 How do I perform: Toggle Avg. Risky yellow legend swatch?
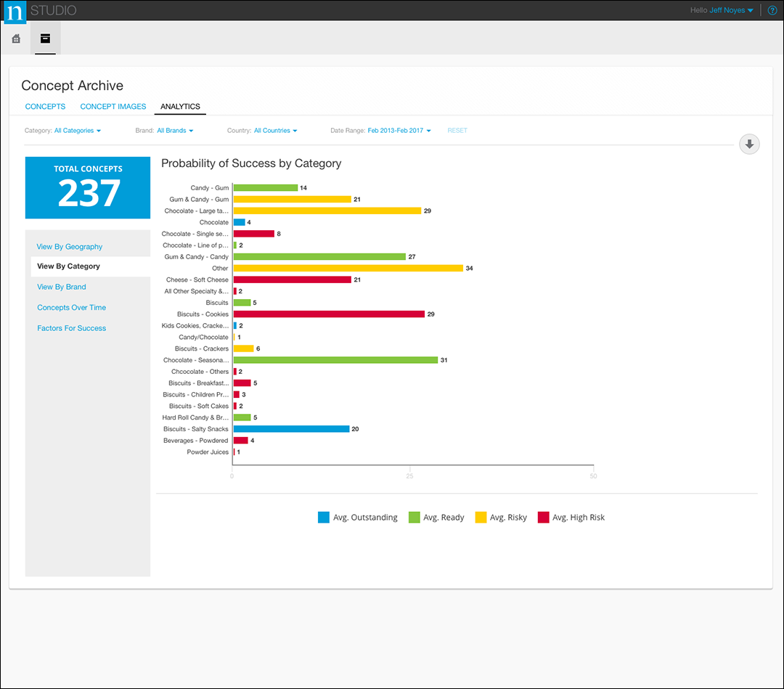481,518
